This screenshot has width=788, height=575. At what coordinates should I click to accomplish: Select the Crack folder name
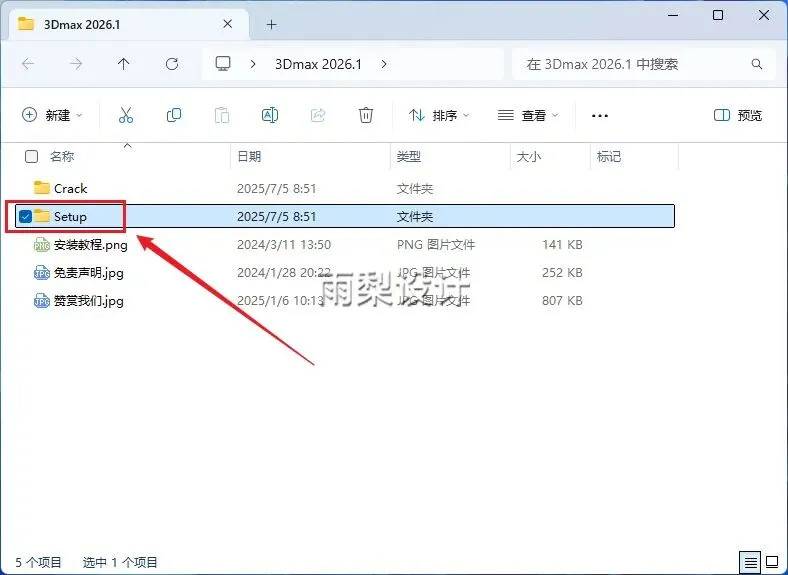(x=70, y=188)
